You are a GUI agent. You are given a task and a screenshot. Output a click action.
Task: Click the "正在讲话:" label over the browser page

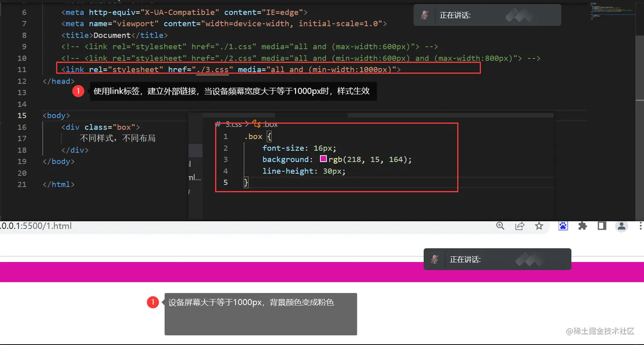(x=466, y=259)
